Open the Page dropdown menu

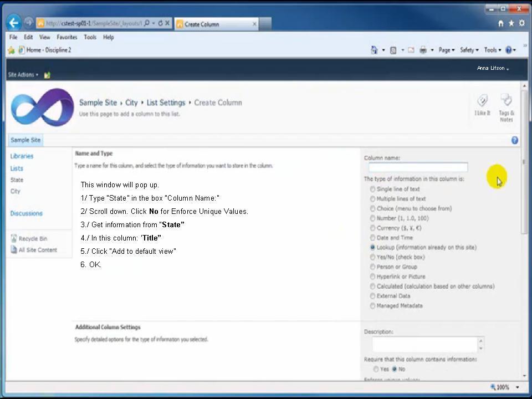click(x=446, y=50)
